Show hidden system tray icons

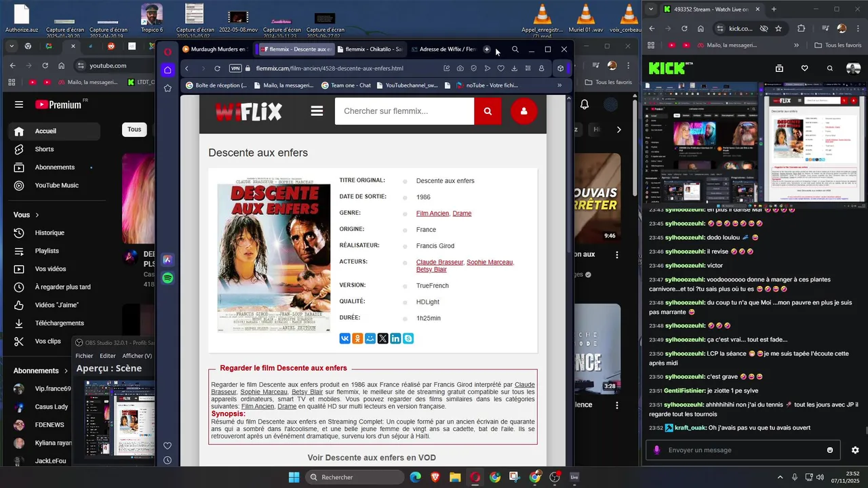coord(780,477)
